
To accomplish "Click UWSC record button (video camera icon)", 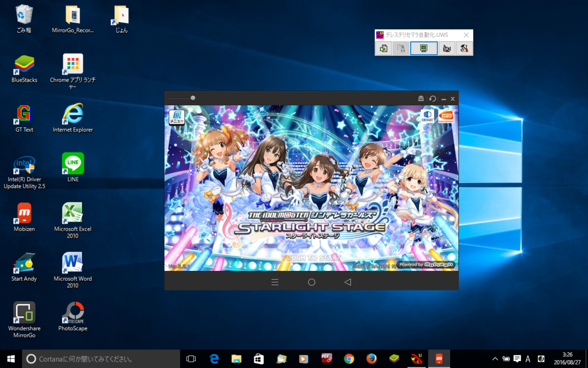I will (x=447, y=48).
